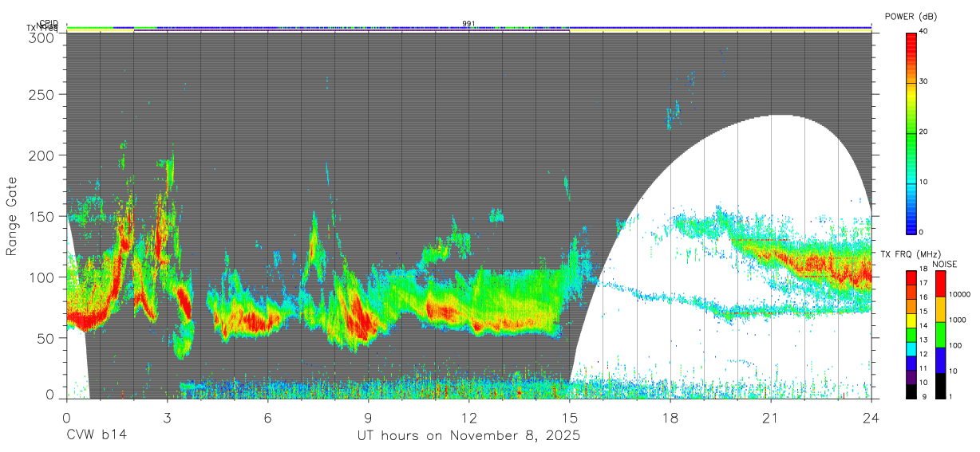Click the Range Gate axis title
This screenshot has width=980, height=452.
coord(12,216)
